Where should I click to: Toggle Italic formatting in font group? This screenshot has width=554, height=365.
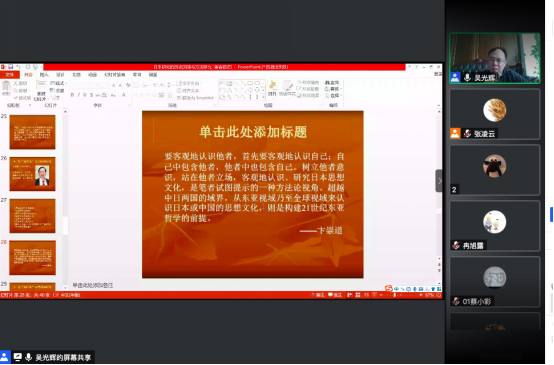tap(79, 95)
